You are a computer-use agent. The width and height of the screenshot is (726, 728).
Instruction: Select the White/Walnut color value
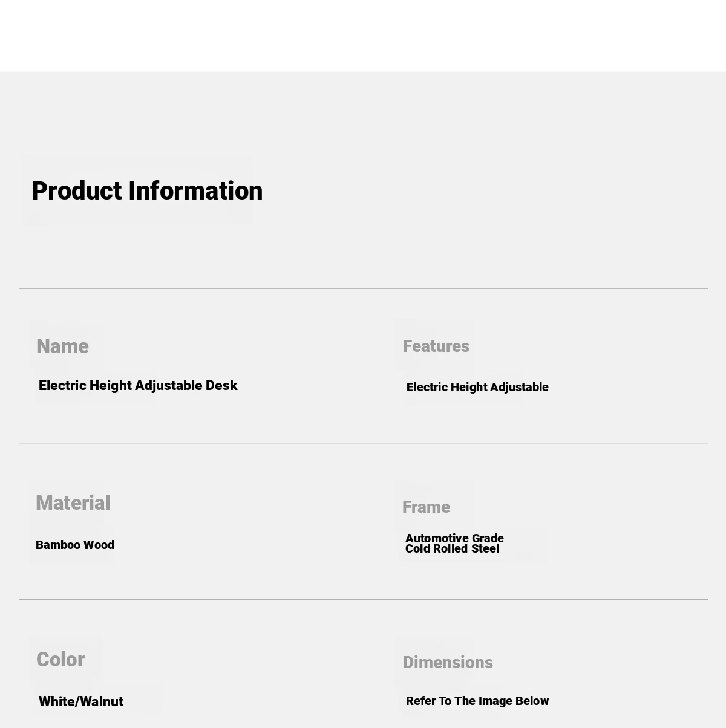pyautogui.click(x=81, y=702)
